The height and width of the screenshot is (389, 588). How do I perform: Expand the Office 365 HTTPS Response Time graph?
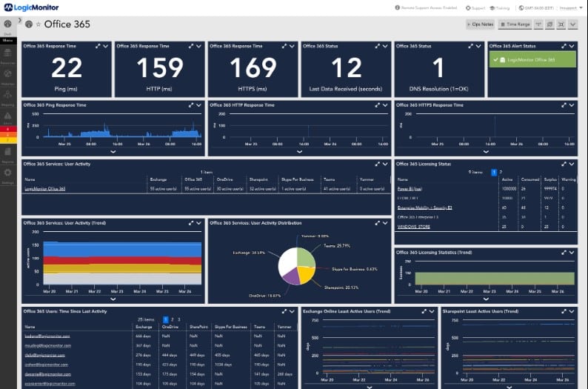pos(564,105)
